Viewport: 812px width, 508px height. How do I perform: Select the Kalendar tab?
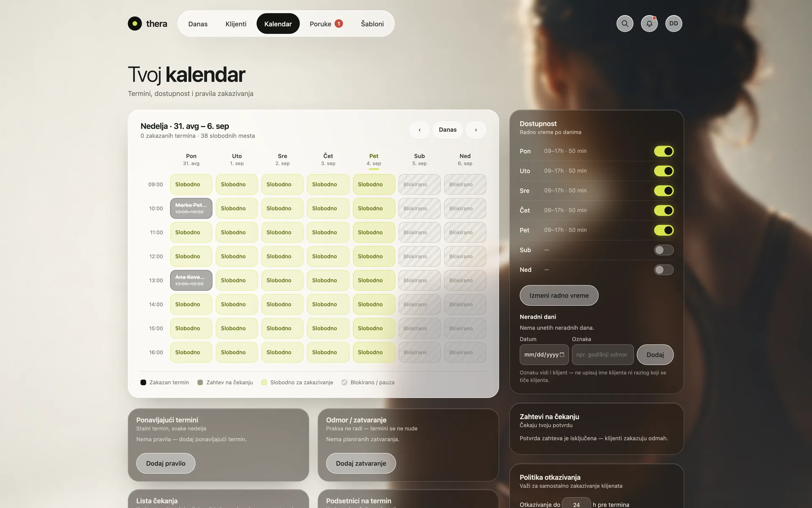(x=278, y=24)
